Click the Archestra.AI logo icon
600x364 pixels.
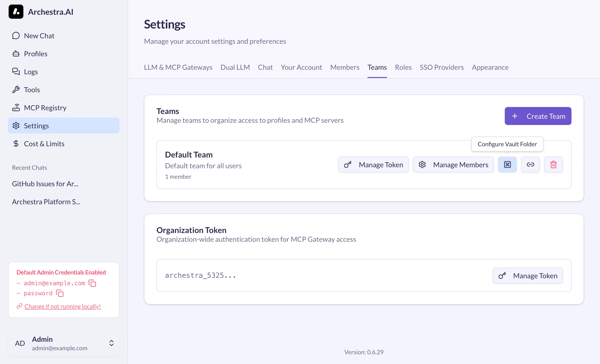pyautogui.click(x=16, y=12)
